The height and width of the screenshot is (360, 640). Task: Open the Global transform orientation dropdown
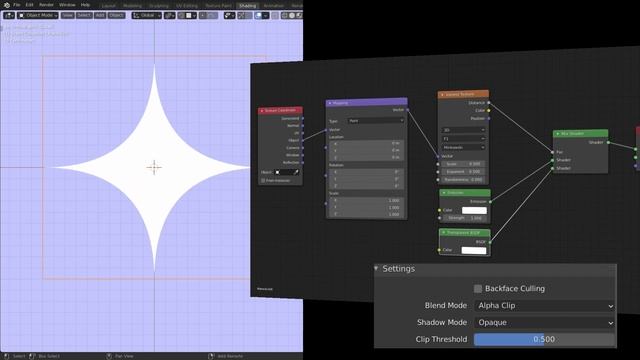click(x=147, y=16)
